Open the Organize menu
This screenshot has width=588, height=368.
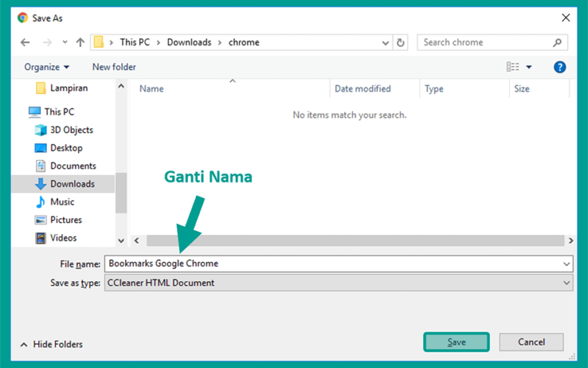point(46,67)
